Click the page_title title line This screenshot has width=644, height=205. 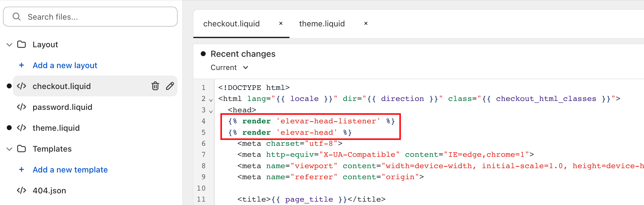(x=311, y=199)
